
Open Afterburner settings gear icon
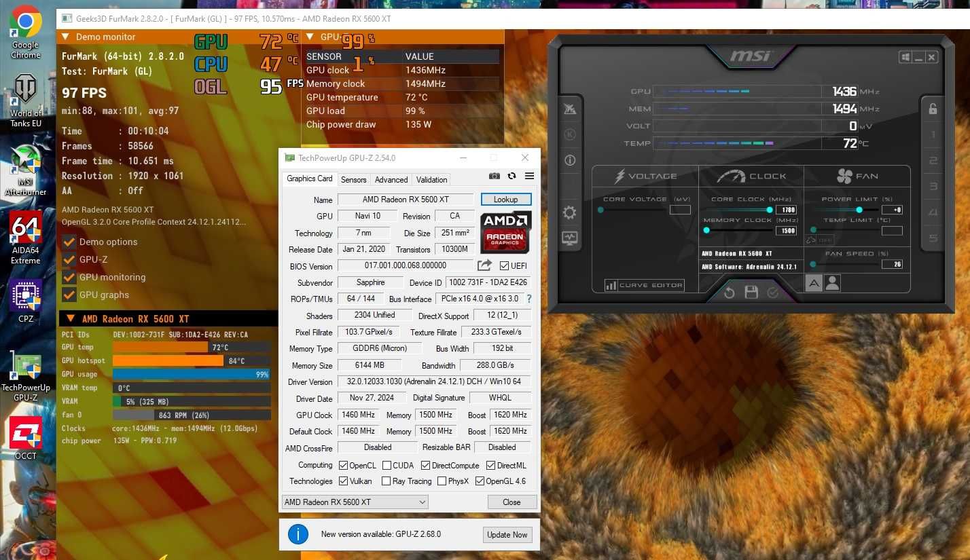tap(569, 213)
